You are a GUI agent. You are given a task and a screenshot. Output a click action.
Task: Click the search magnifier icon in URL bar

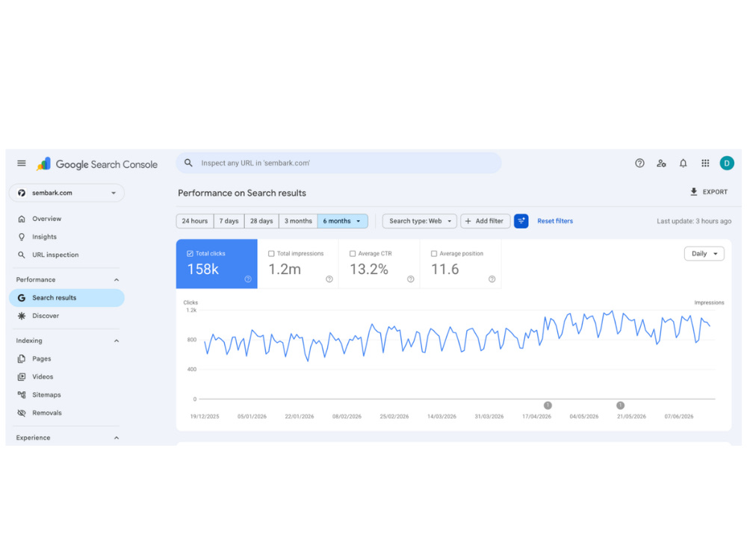(x=189, y=163)
